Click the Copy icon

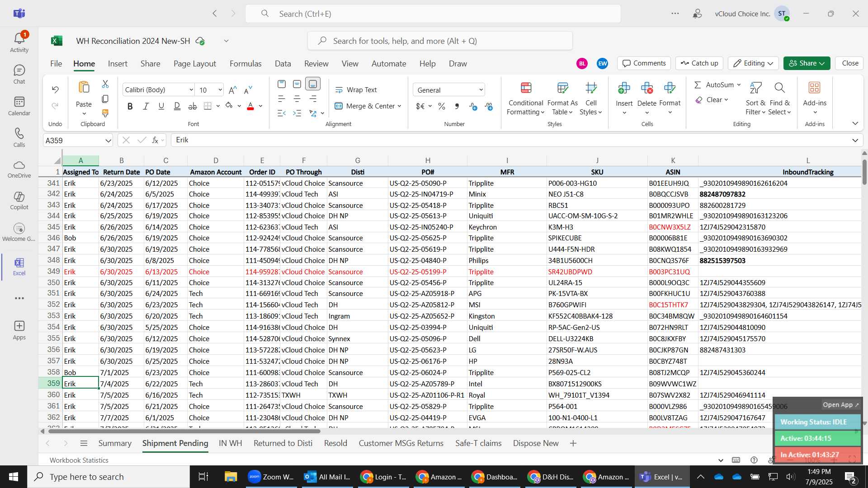tap(105, 99)
